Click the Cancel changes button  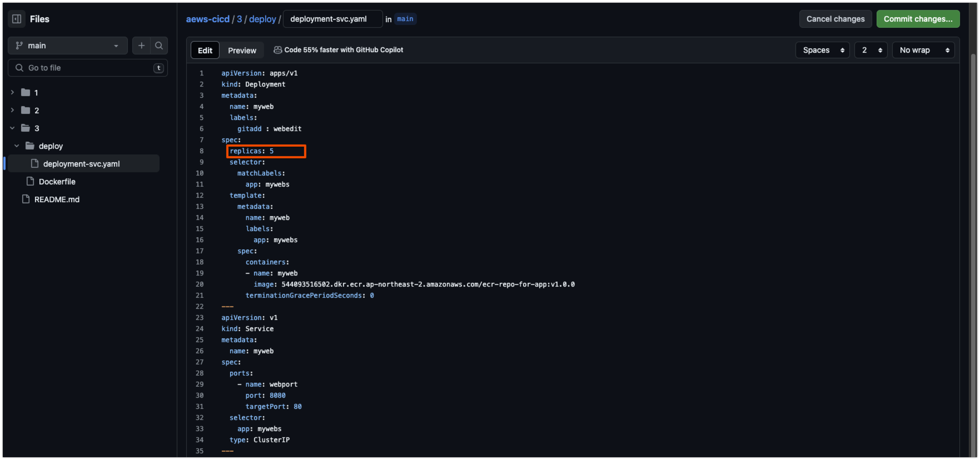click(x=835, y=19)
